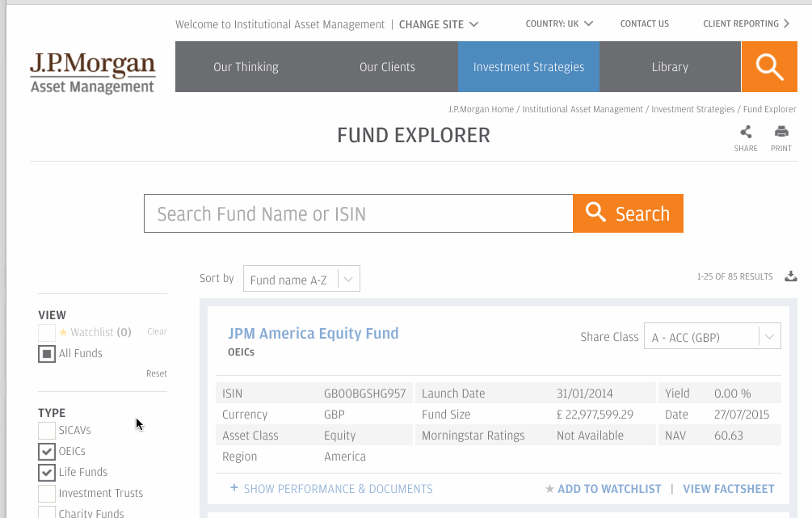Click Add to Watchlist
The width and height of the screenshot is (812, 518).
[609, 489]
